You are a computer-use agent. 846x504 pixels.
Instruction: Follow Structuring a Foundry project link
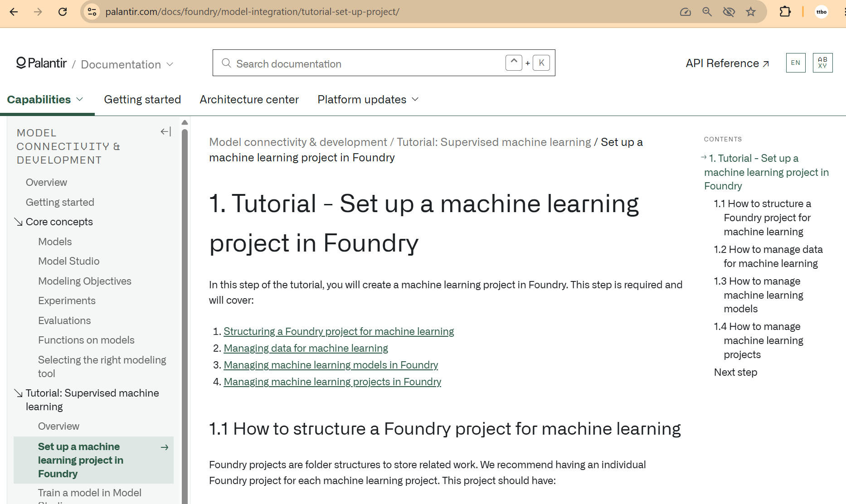pyautogui.click(x=339, y=331)
